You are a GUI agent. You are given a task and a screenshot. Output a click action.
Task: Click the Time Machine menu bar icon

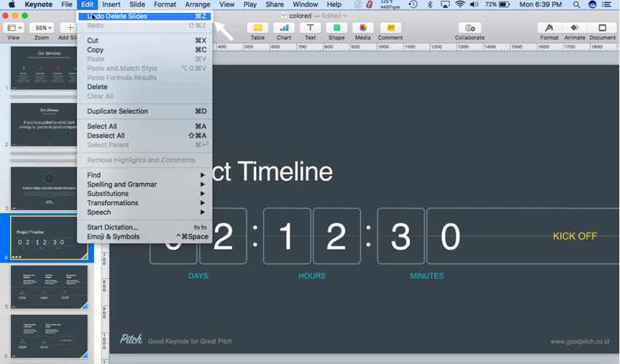(413, 4)
